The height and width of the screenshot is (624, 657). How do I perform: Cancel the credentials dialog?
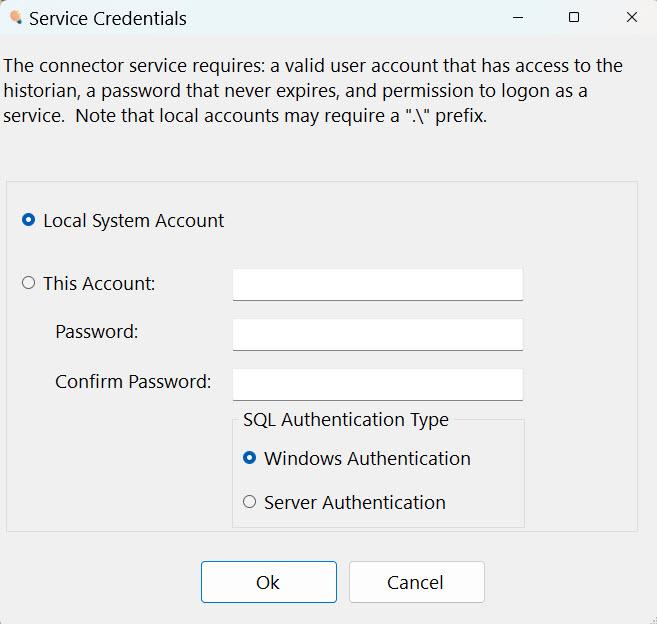[x=416, y=582]
